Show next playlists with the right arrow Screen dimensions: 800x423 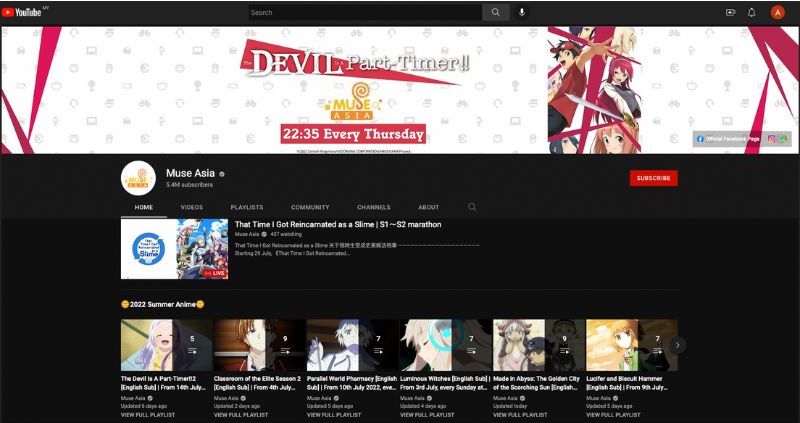pos(677,345)
